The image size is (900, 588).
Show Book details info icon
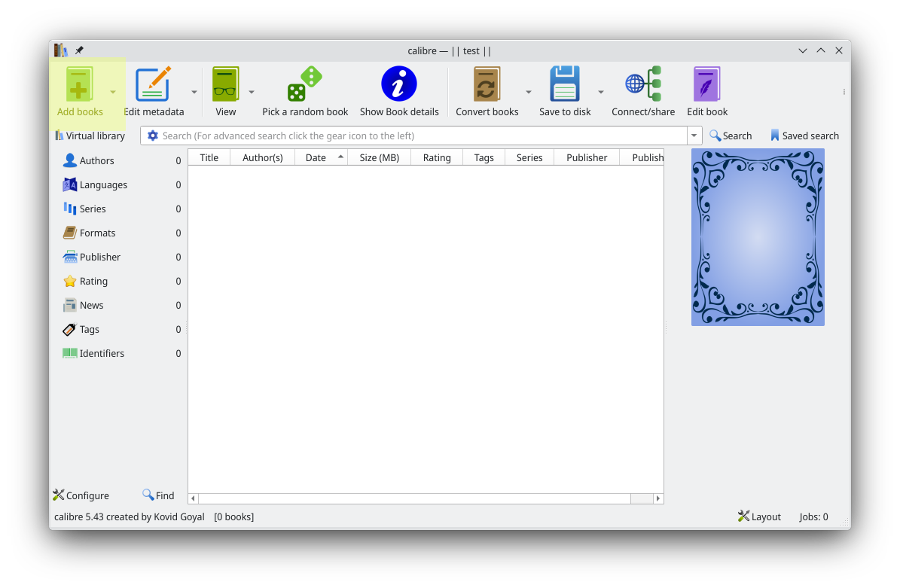pyautogui.click(x=398, y=84)
